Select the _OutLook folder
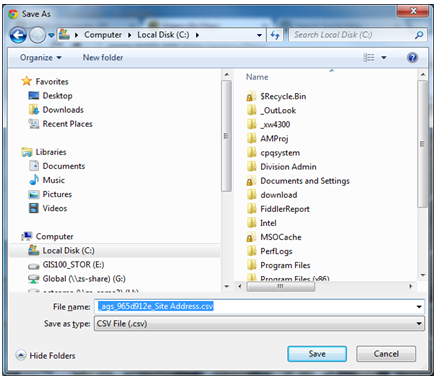The height and width of the screenshot is (379, 438). [278, 111]
